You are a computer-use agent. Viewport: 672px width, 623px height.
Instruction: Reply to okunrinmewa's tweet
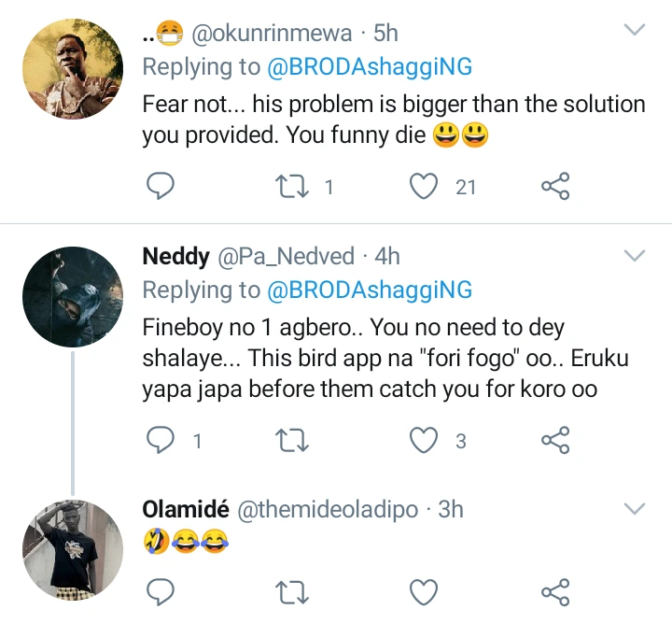click(x=161, y=187)
